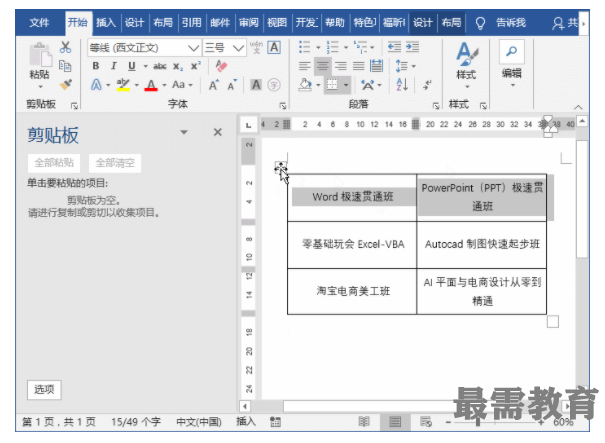The width and height of the screenshot is (605, 443).
Task: Increase paragraph indent
Action: pos(412,47)
